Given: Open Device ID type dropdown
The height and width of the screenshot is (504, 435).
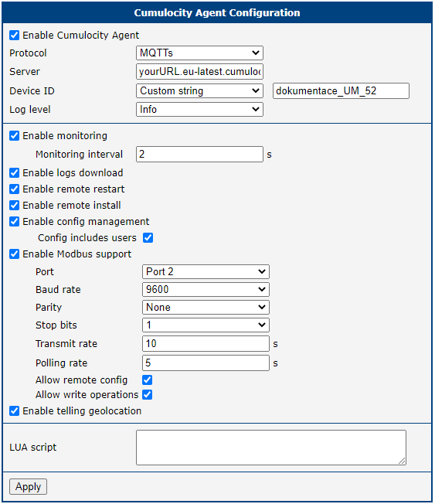Looking at the screenshot, I should coord(199,90).
